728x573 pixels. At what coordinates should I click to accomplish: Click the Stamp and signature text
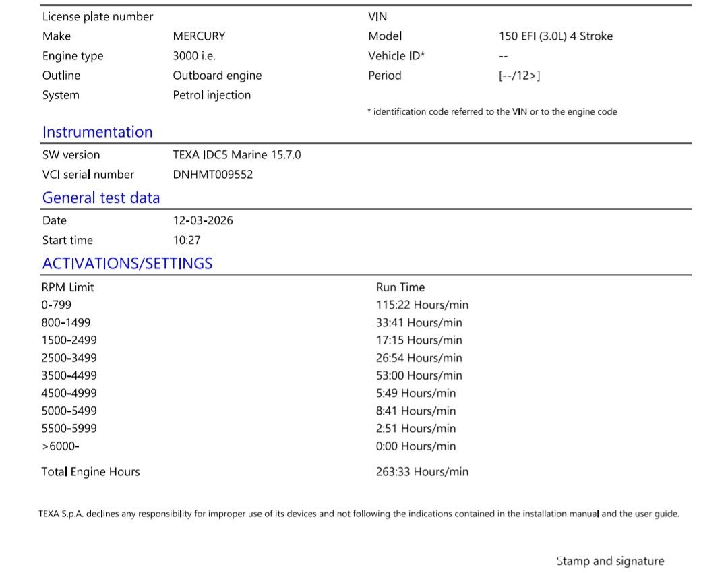click(610, 561)
